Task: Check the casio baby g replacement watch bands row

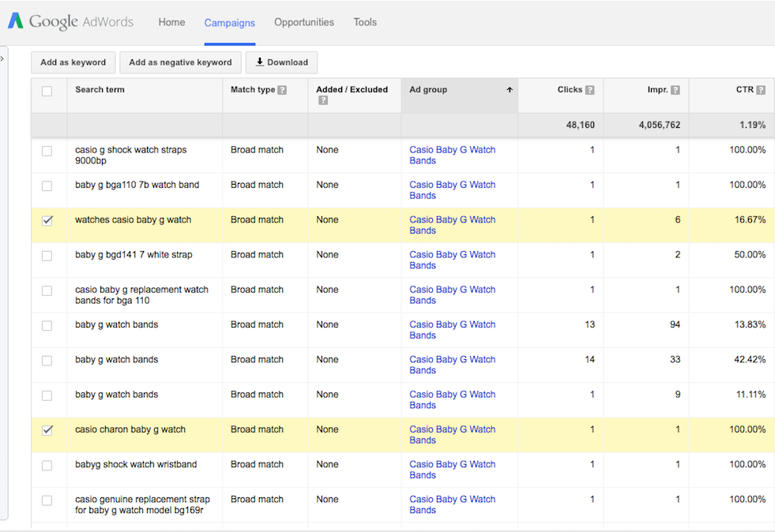Action: pos(47,291)
